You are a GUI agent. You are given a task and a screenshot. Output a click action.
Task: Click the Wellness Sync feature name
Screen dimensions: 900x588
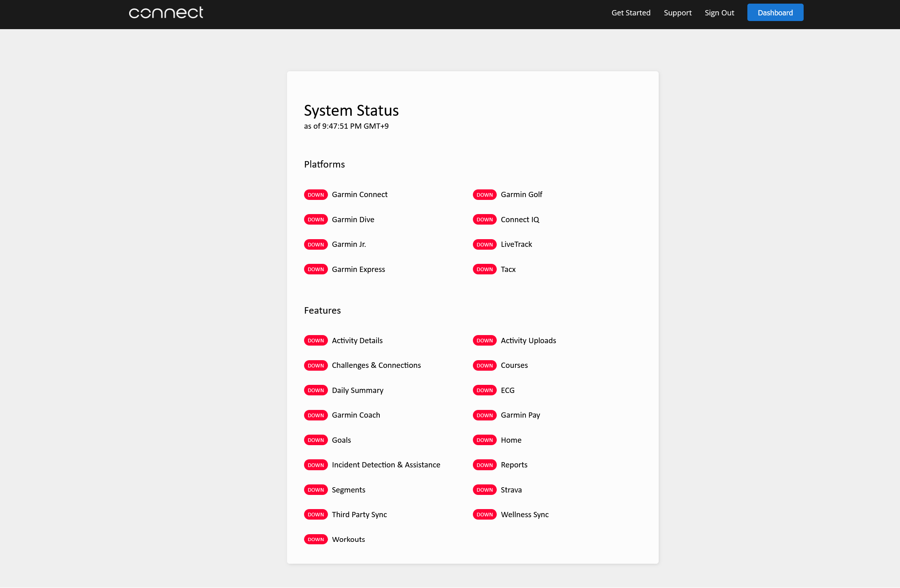point(525,514)
